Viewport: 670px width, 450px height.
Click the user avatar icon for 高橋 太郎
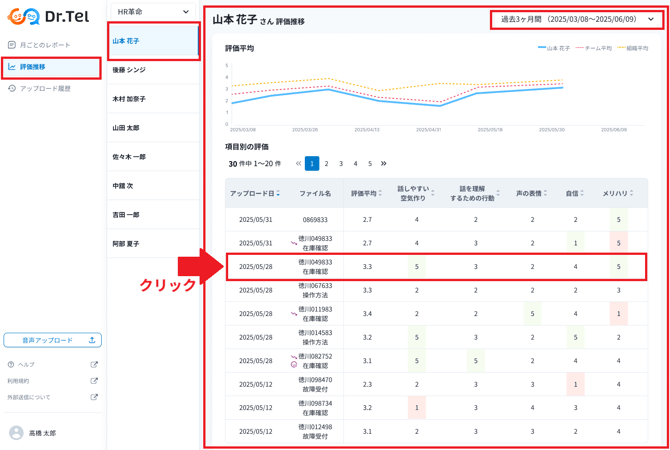point(16,433)
